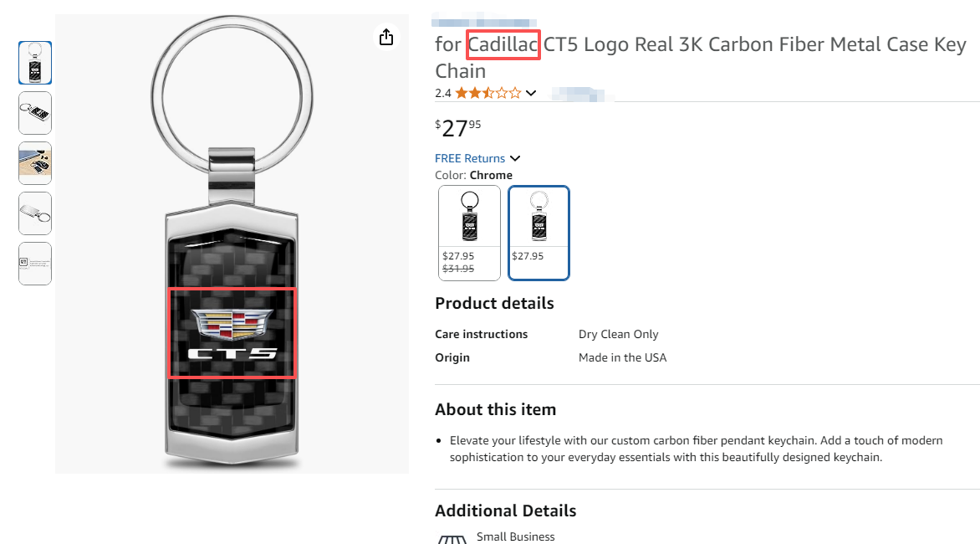Select the first front-view keychain thumbnail
Screen dimensions: 980x544
point(35,63)
